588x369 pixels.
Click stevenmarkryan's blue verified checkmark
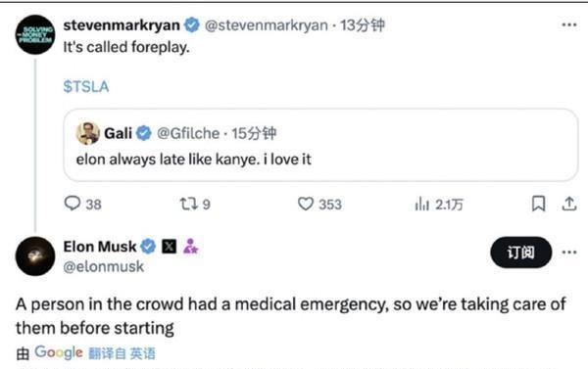click(192, 25)
